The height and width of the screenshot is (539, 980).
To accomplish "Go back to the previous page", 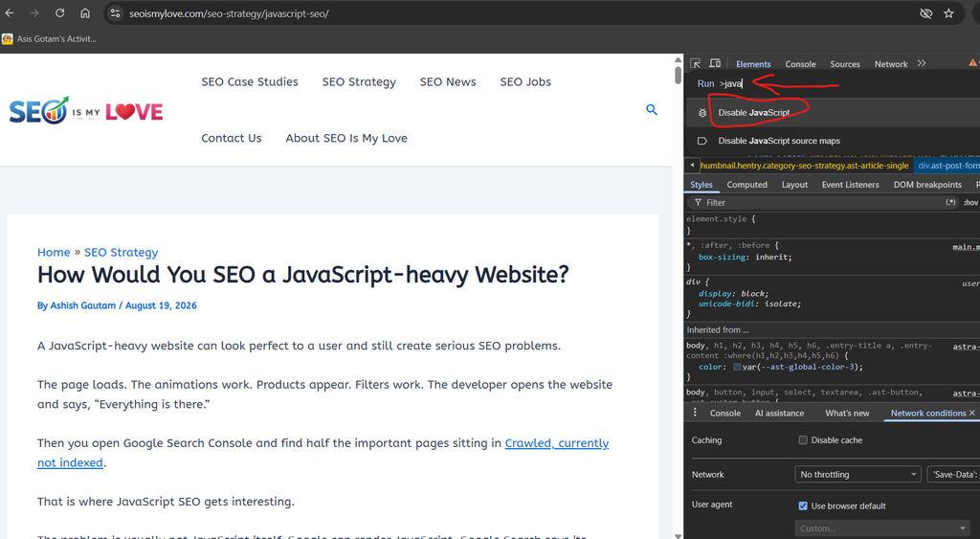I will pyautogui.click(x=10, y=13).
